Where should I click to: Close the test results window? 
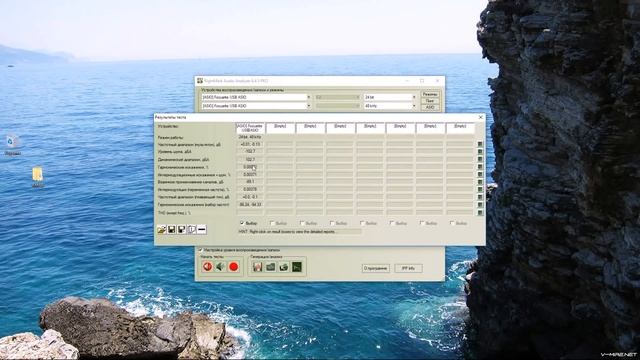click(480, 117)
